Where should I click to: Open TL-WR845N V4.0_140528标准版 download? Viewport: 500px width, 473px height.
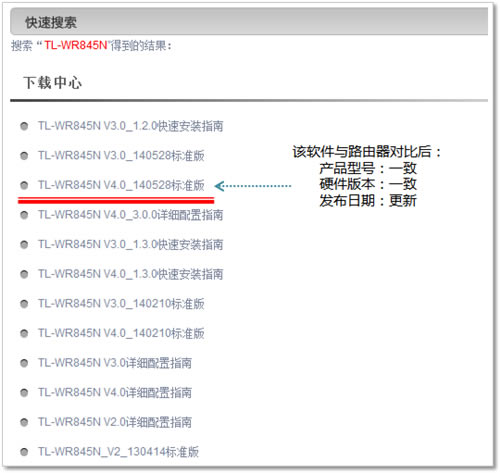click(121, 185)
